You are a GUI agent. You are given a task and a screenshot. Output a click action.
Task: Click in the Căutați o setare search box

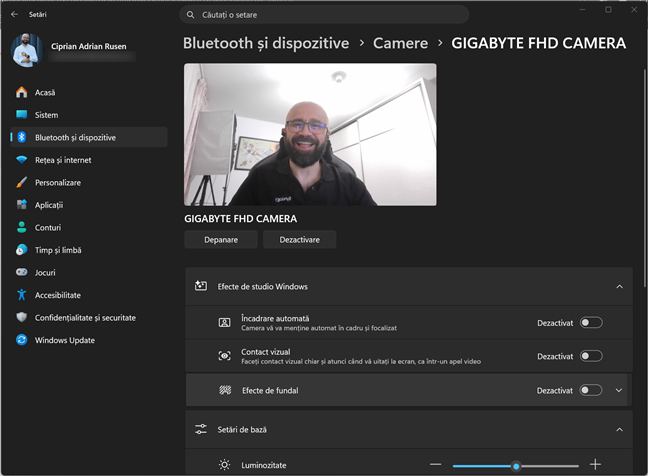pos(324,15)
